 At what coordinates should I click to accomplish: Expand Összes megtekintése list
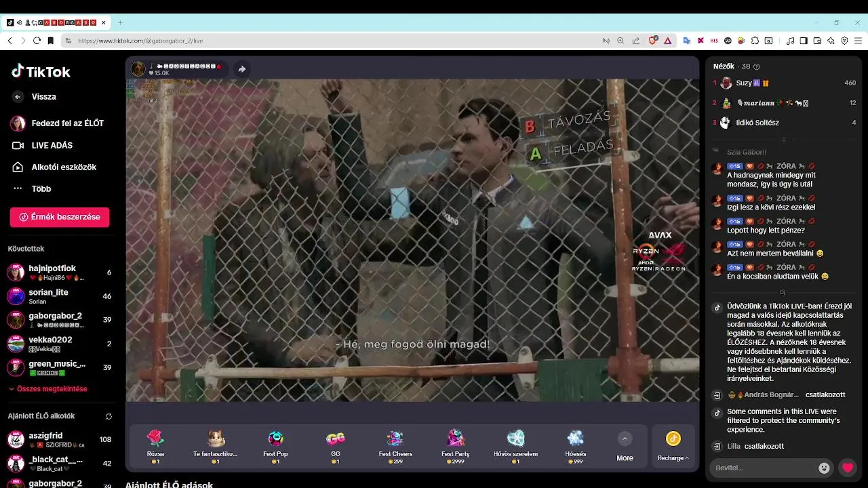point(47,389)
